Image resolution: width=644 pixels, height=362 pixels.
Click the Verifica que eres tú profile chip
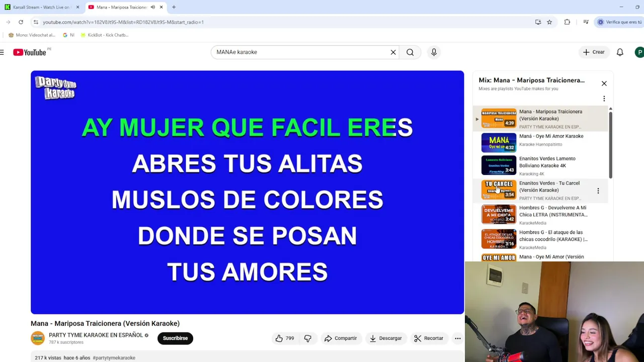click(619, 22)
